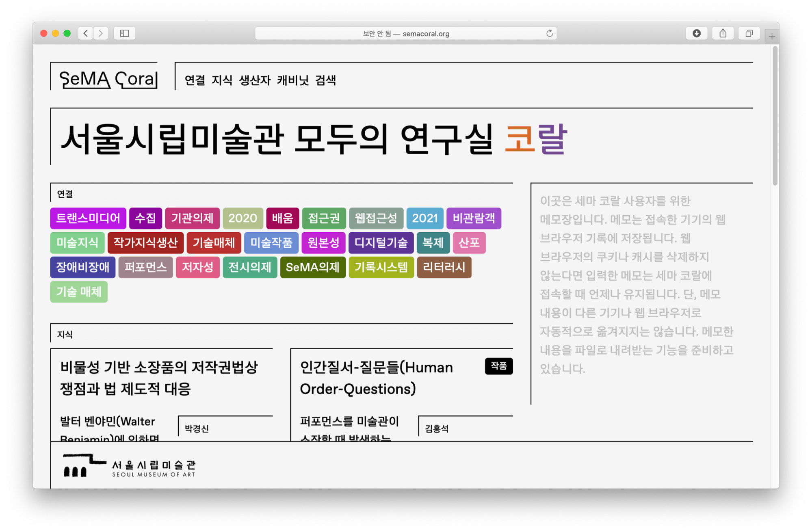812x532 pixels.
Task: Select the 원본성 tag
Action: coord(323,242)
